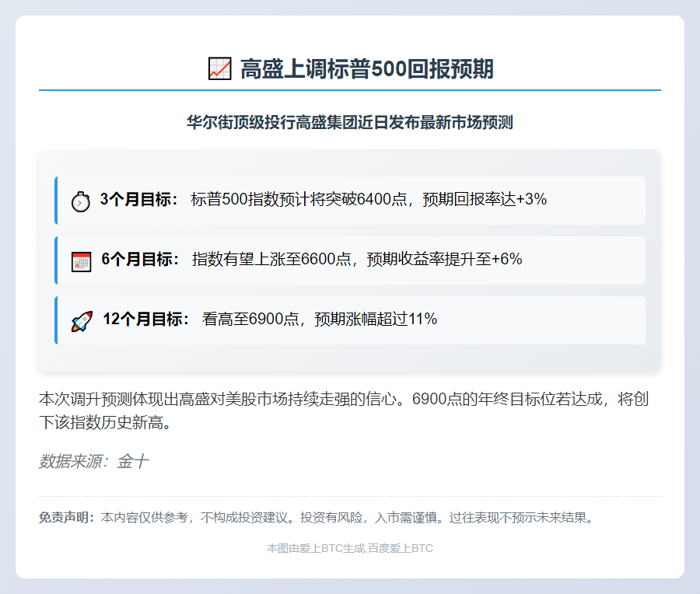Screen dimensions: 700x594
Task: Click the text 看高至6900点，预期涨幅超过11%
Action: (x=320, y=319)
